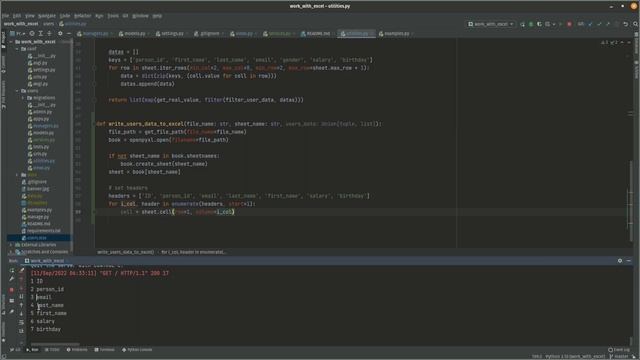Collapse the conf folder in project tree
This screenshot has height=360, width=640.
17,49
